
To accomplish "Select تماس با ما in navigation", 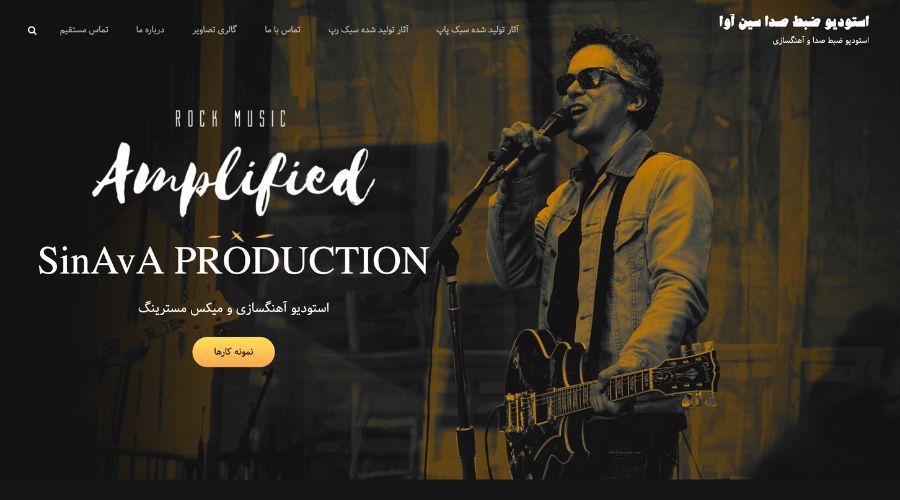I will pos(282,29).
